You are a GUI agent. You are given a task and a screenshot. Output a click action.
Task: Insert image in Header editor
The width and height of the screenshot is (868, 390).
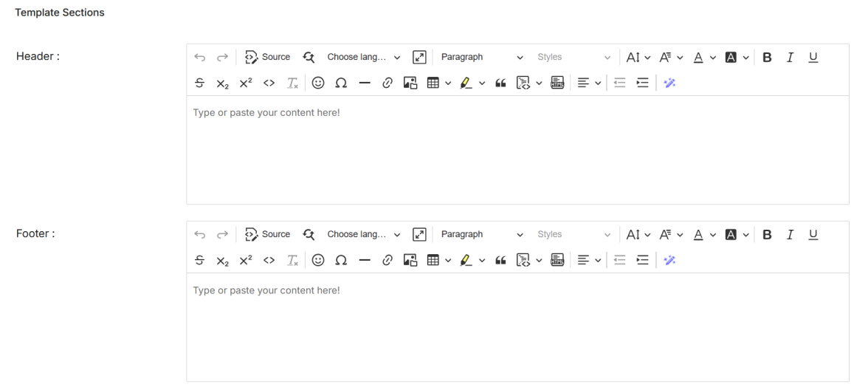410,83
